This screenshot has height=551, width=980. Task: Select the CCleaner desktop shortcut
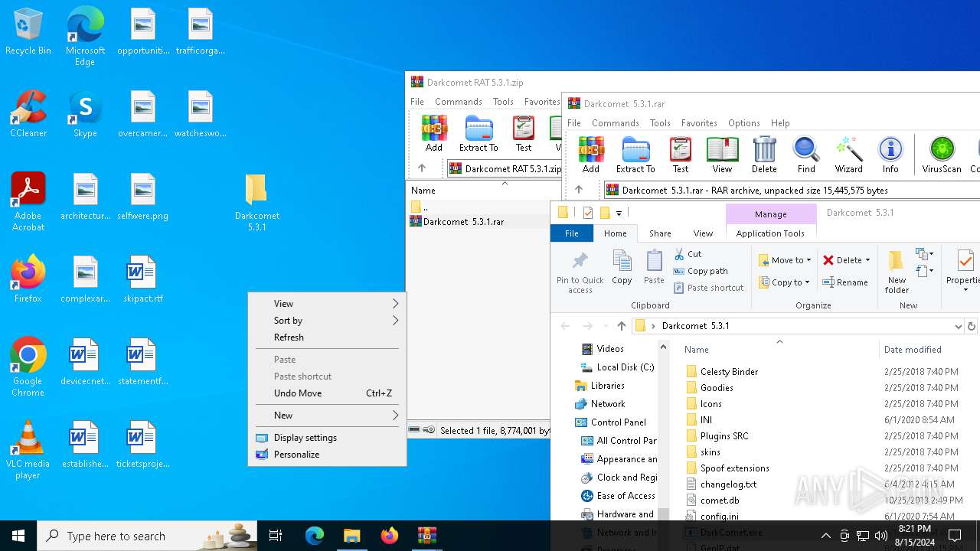point(28,115)
